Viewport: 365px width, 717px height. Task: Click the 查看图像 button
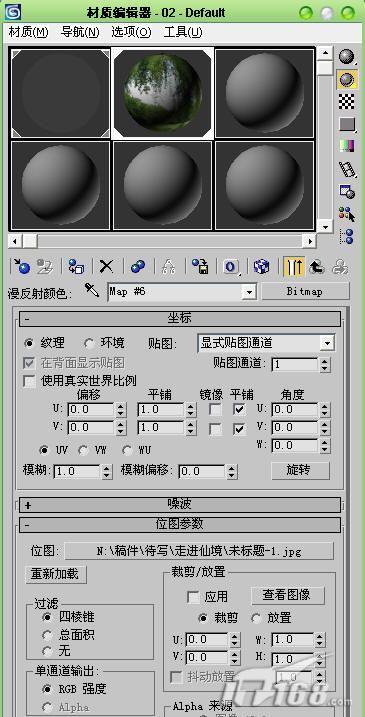(x=288, y=595)
